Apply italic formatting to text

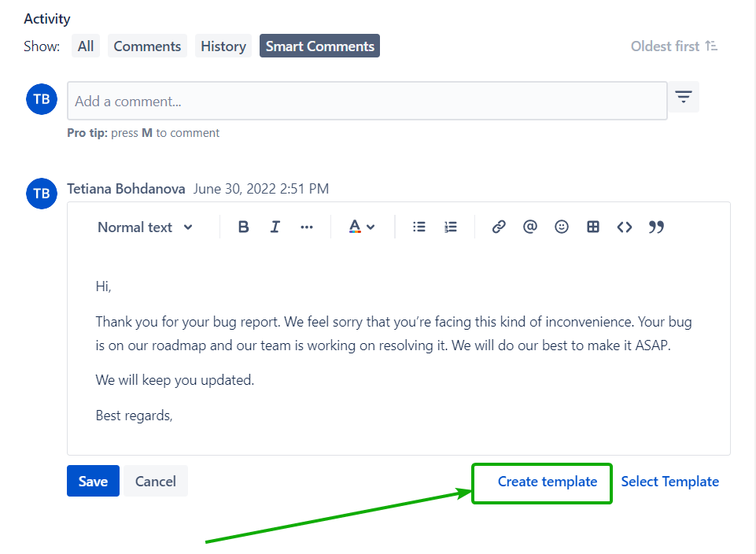(x=275, y=227)
